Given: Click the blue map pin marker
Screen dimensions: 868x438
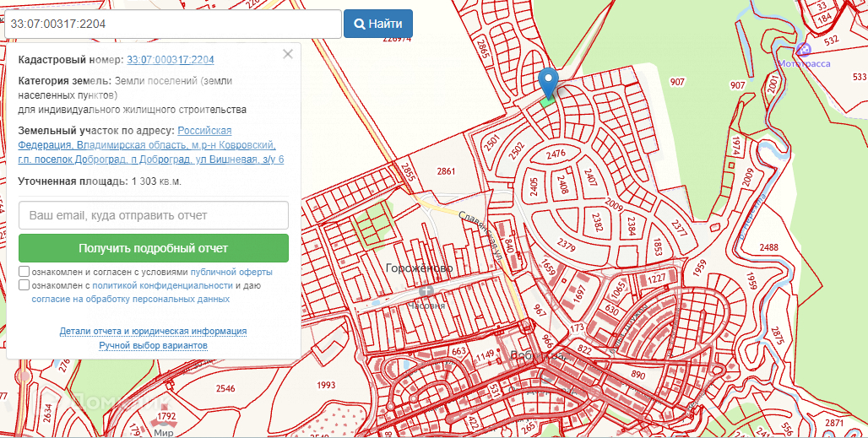Looking at the screenshot, I should coord(549,82).
